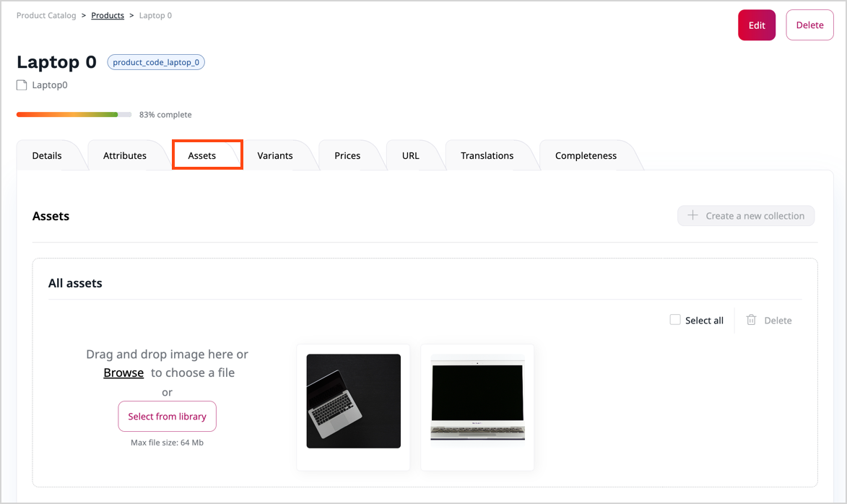View the Prices tab
The width and height of the screenshot is (847, 504).
point(347,155)
